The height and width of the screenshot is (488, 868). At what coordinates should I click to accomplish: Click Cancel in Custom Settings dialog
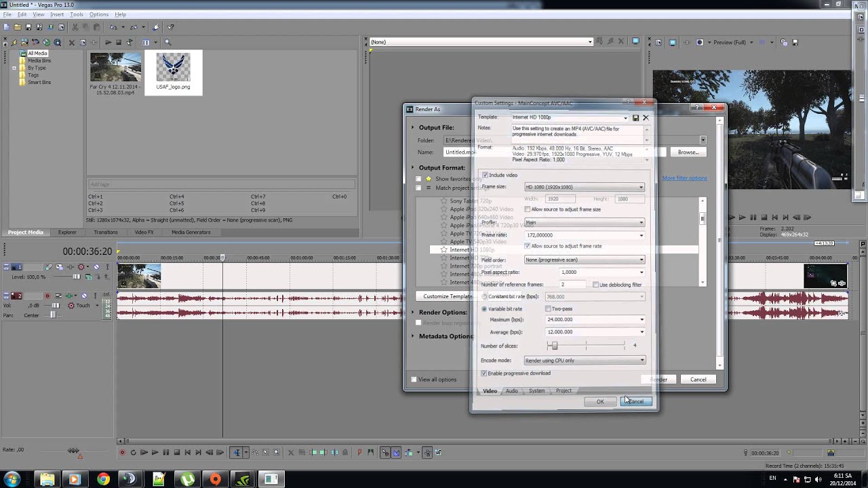pos(636,402)
